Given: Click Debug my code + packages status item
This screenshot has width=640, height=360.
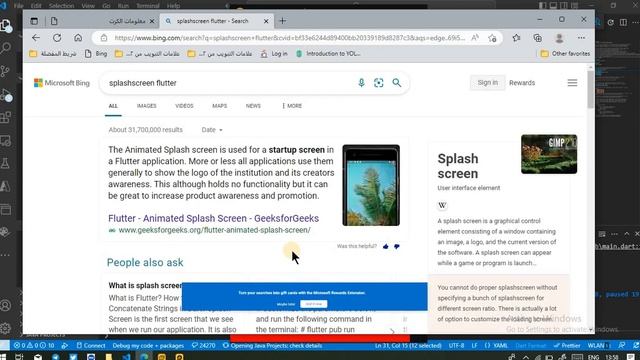Looking at the screenshot, I should coord(148,346).
